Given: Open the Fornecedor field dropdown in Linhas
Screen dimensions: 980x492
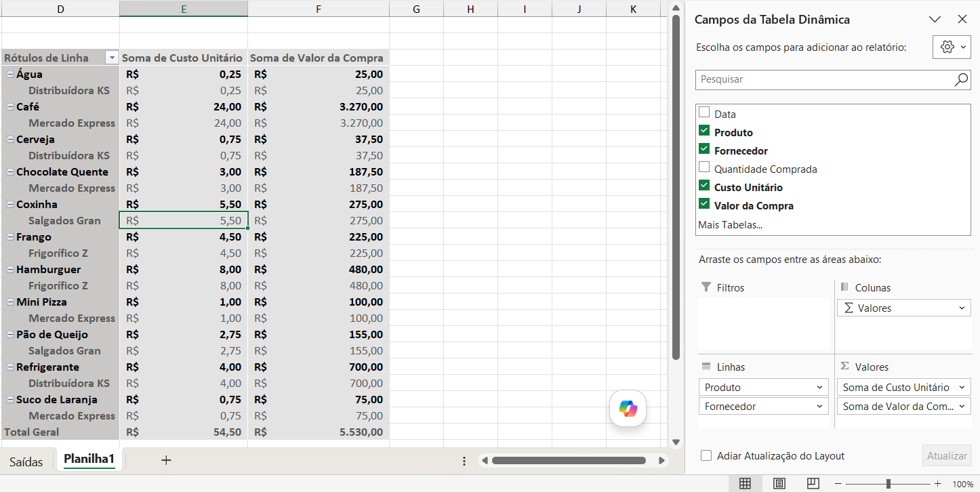Looking at the screenshot, I should tap(819, 407).
